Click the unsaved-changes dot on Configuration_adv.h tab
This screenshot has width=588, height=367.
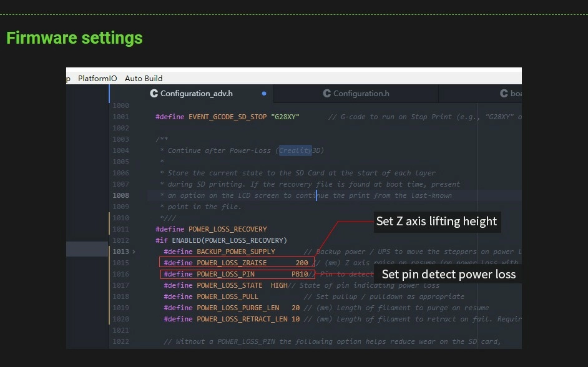[264, 94]
